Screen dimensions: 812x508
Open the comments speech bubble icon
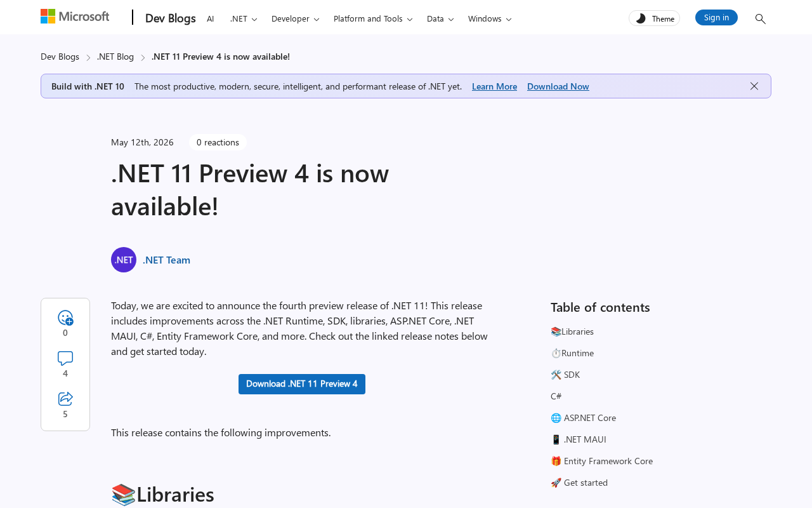[65, 358]
